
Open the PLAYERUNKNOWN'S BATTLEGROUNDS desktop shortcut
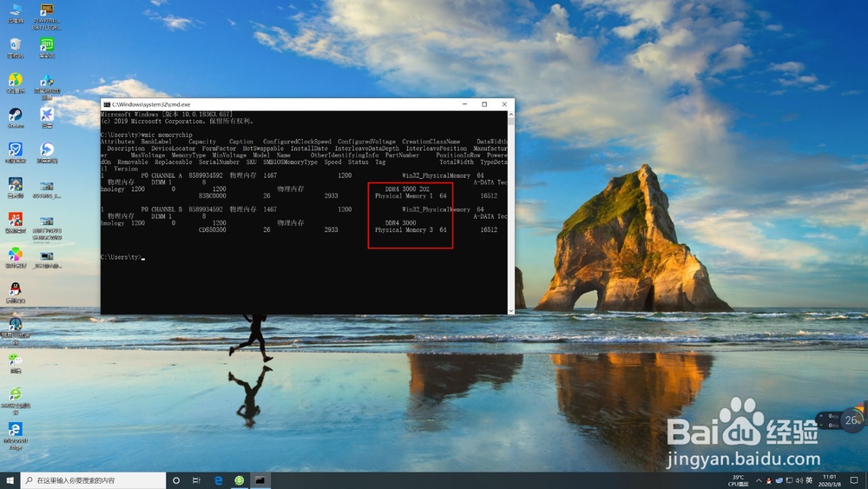pyautogui.click(x=47, y=16)
